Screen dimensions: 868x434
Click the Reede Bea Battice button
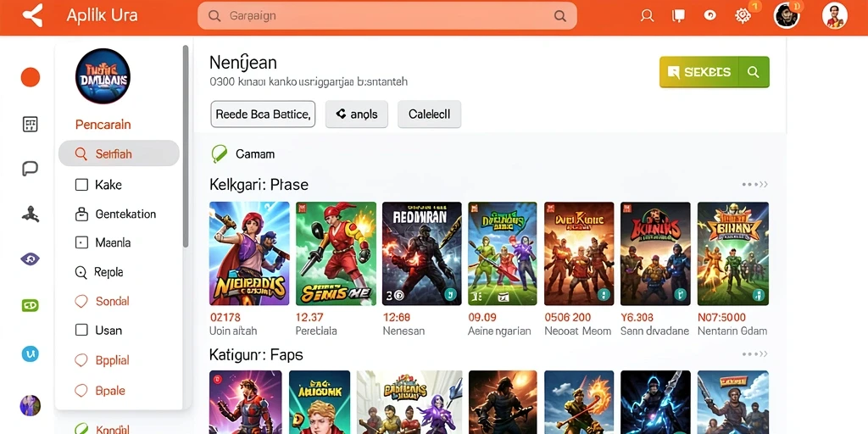pyautogui.click(x=263, y=114)
